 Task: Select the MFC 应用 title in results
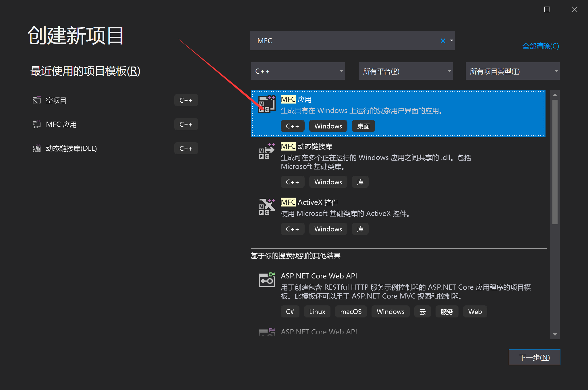tap(296, 100)
